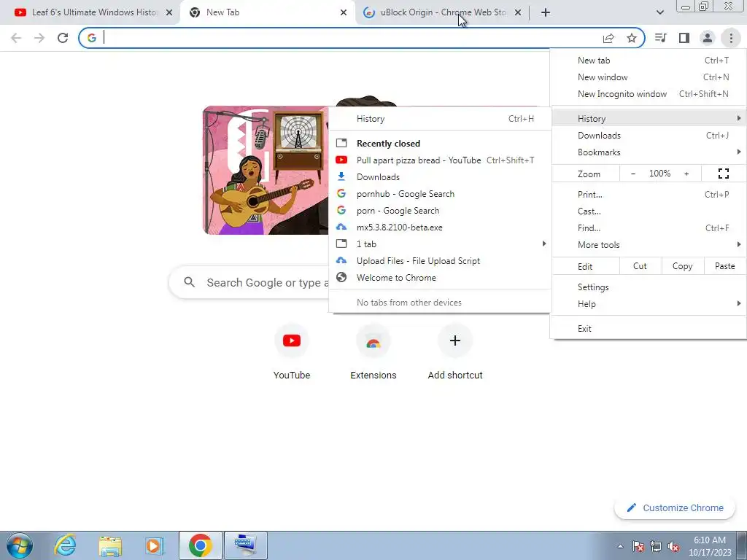
Task: Click the network tray icon
Action: pos(656,546)
